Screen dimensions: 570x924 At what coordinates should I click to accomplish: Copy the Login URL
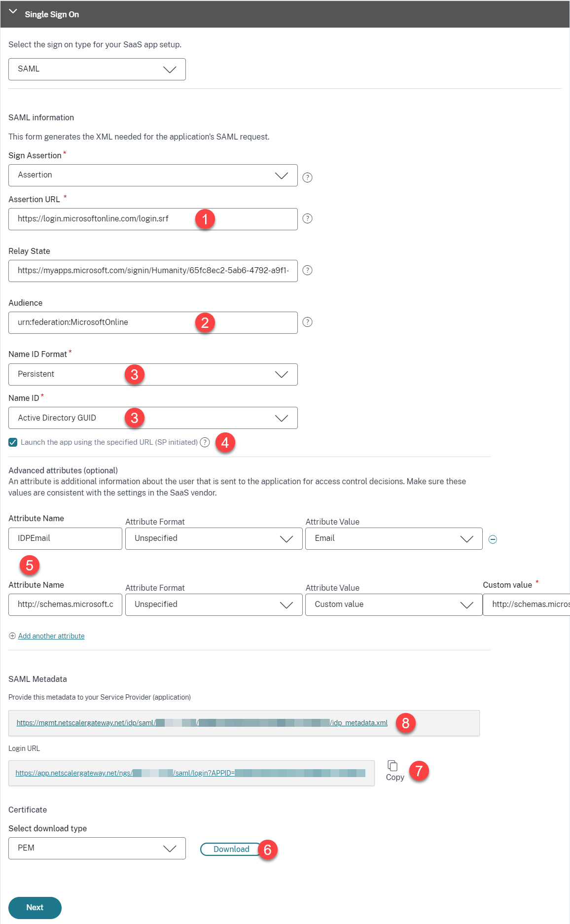click(394, 770)
